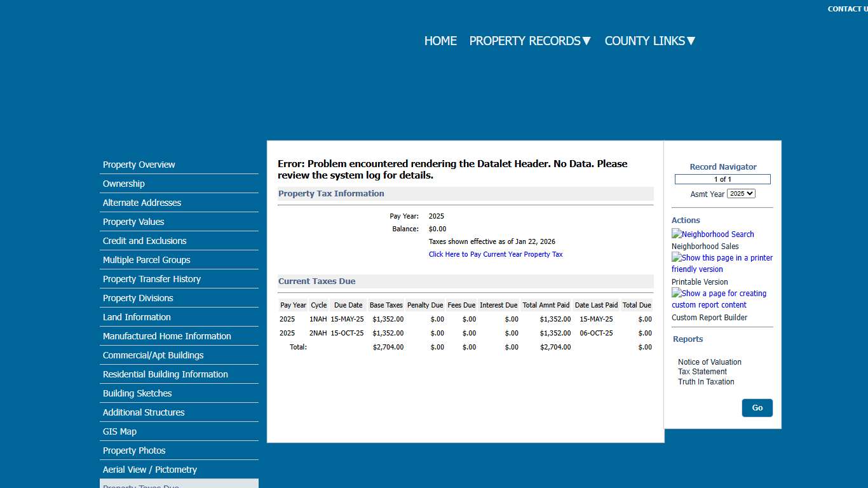The height and width of the screenshot is (488, 868).
Task: Open the Ownership page
Action: click(x=123, y=184)
